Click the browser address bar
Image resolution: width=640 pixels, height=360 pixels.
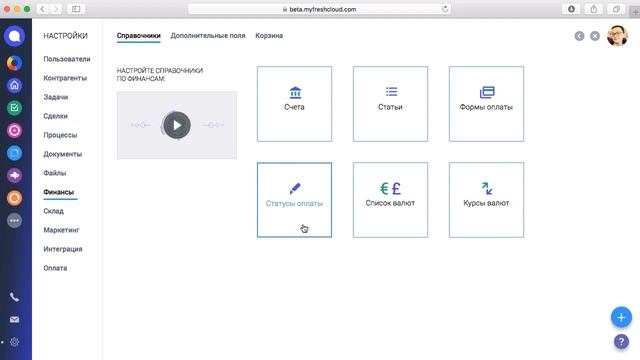coord(319,9)
